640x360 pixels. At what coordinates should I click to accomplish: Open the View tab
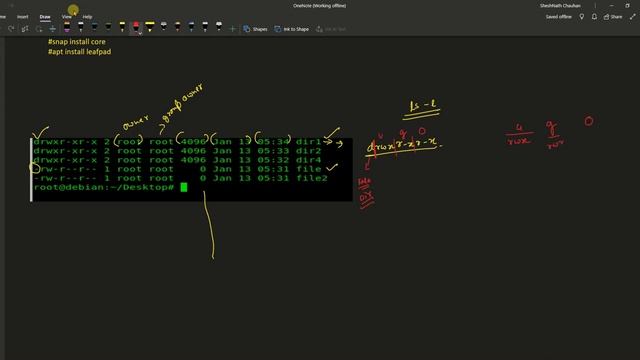67,17
